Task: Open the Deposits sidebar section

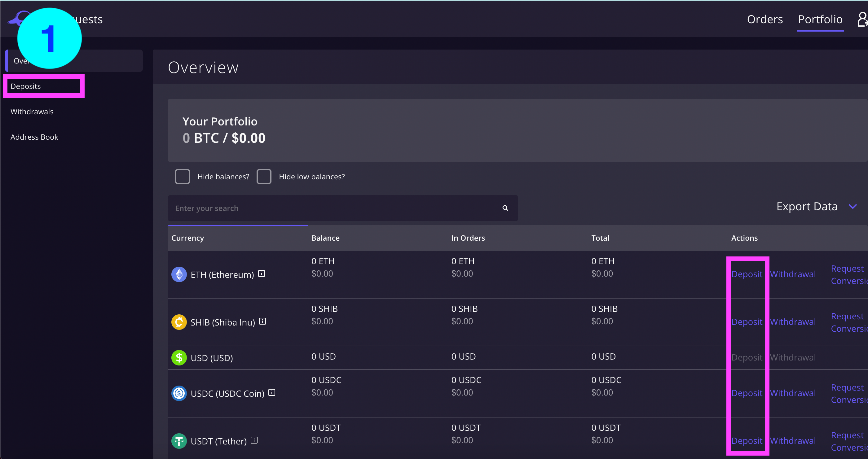Action: pyautogui.click(x=26, y=86)
